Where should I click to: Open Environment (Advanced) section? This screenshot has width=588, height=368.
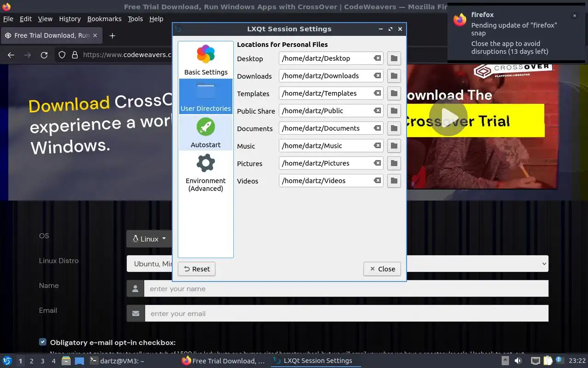coord(206,173)
